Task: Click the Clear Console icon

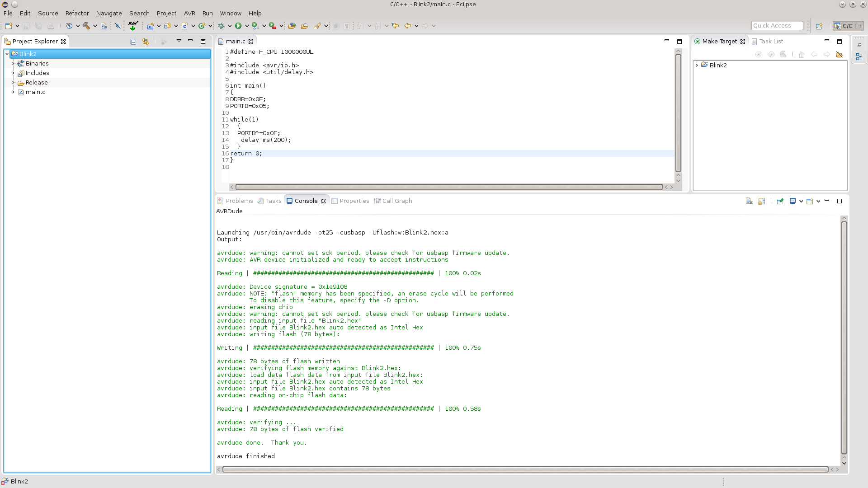Action: pyautogui.click(x=749, y=201)
